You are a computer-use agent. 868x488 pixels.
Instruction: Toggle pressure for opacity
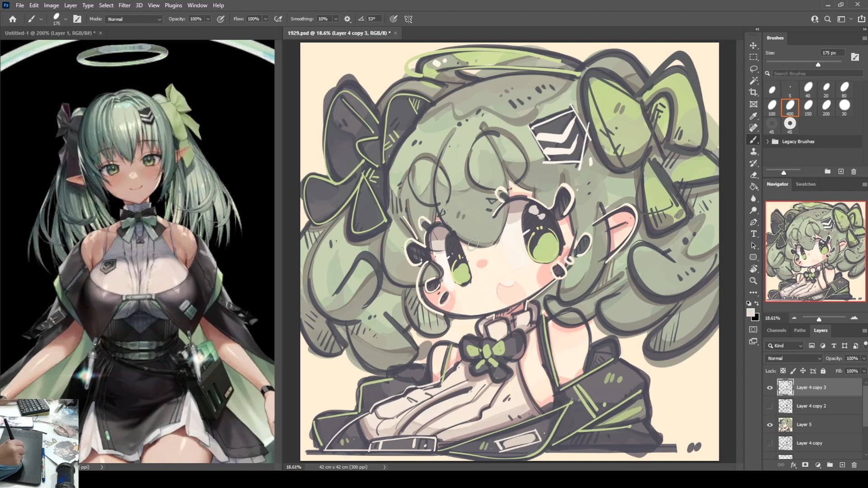221,19
